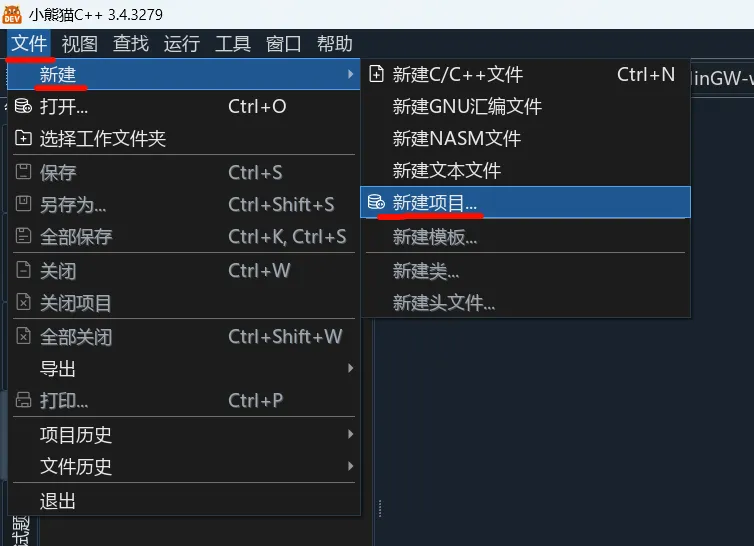Viewport: 754px width, 546px height.
Task: Open the 文件历史 submenu
Action: pos(350,466)
